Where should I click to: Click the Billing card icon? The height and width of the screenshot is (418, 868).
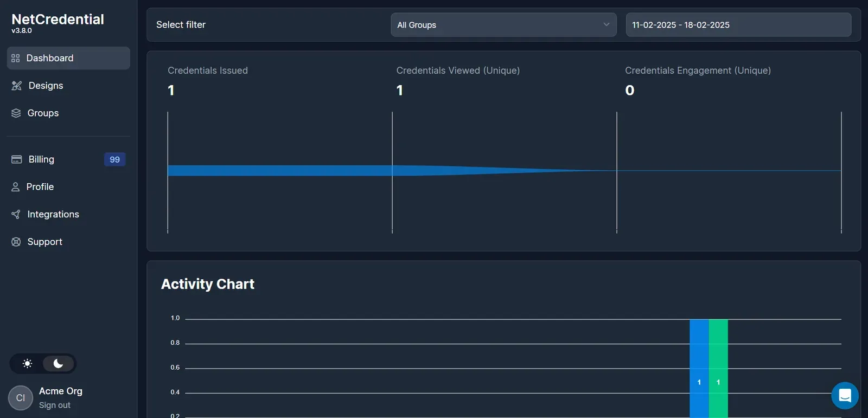tap(17, 159)
